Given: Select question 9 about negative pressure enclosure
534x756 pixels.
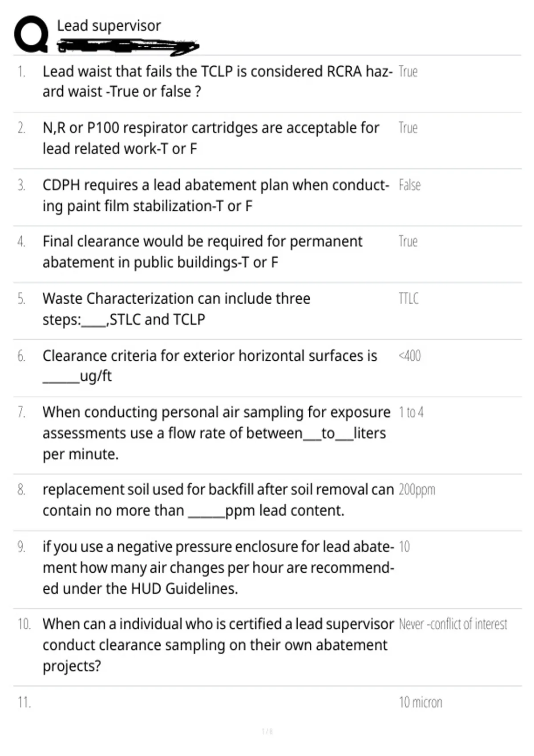Looking at the screenshot, I should pos(218,567).
